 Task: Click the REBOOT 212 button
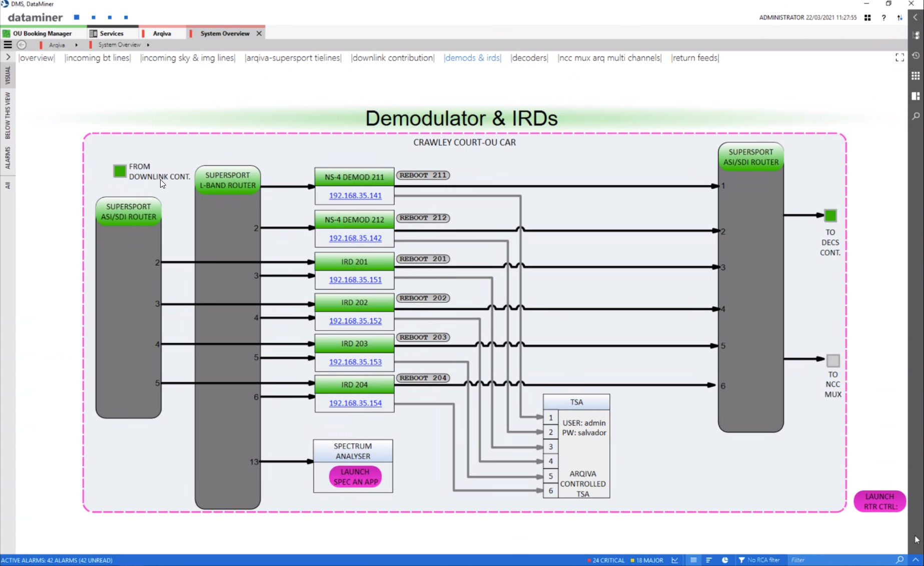click(423, 218)
